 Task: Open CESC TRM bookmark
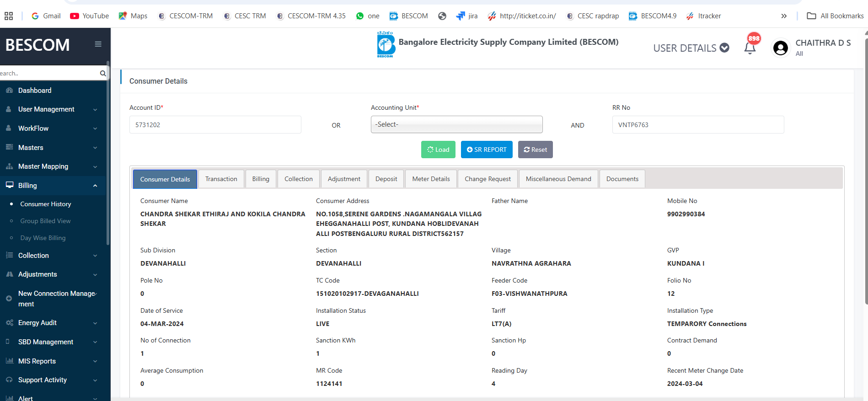point(245,16)
